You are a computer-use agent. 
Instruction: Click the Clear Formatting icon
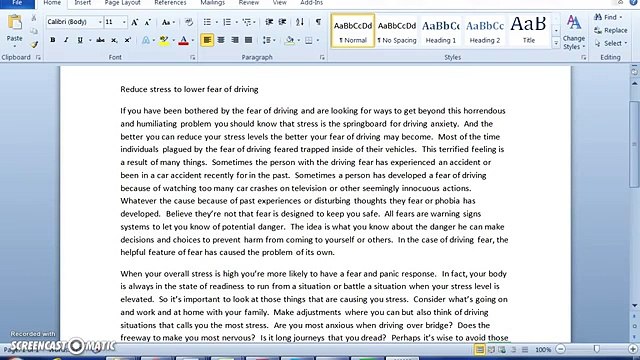(x=189, y=22)
